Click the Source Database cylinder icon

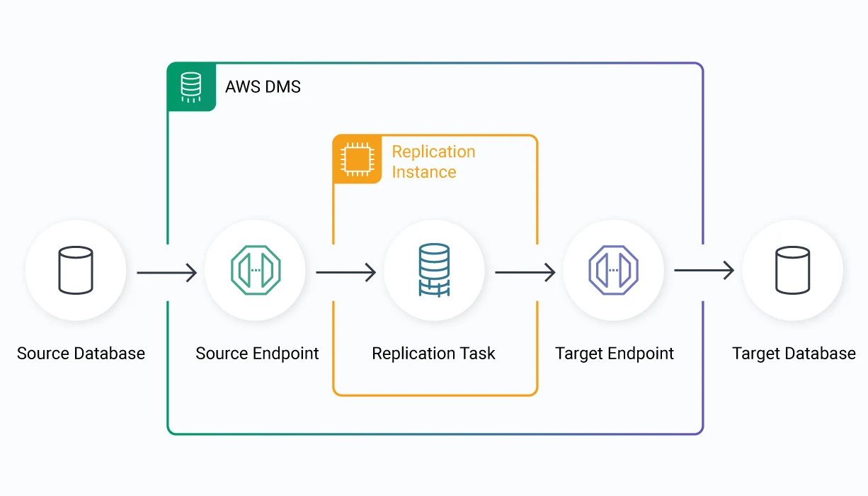pos(76,270)
